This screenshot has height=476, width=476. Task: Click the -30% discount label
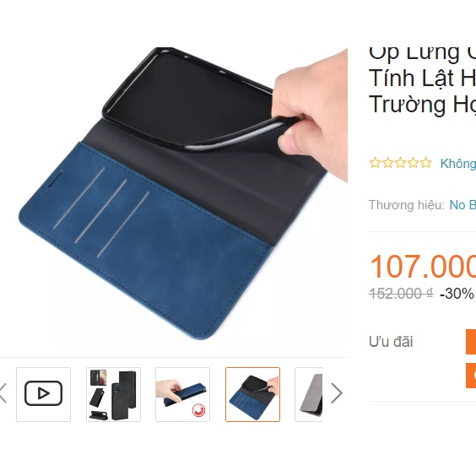[x=457, y=294]
